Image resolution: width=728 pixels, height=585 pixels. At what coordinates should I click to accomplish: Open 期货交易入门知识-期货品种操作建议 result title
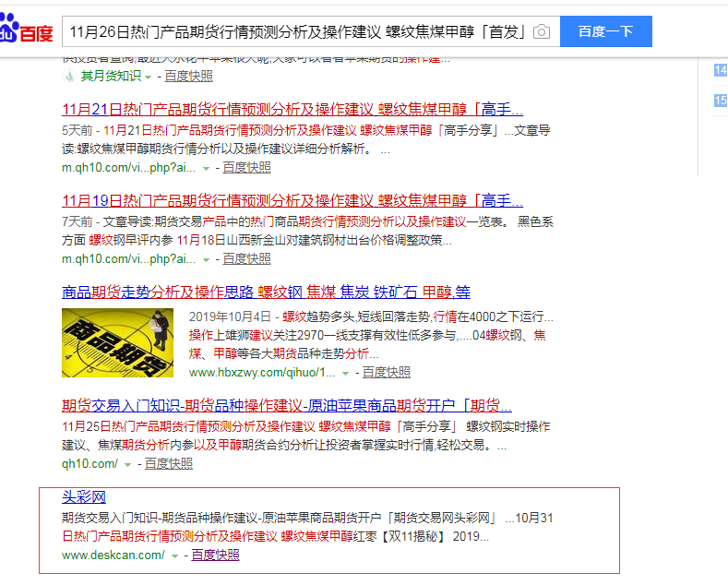[287, 406]
